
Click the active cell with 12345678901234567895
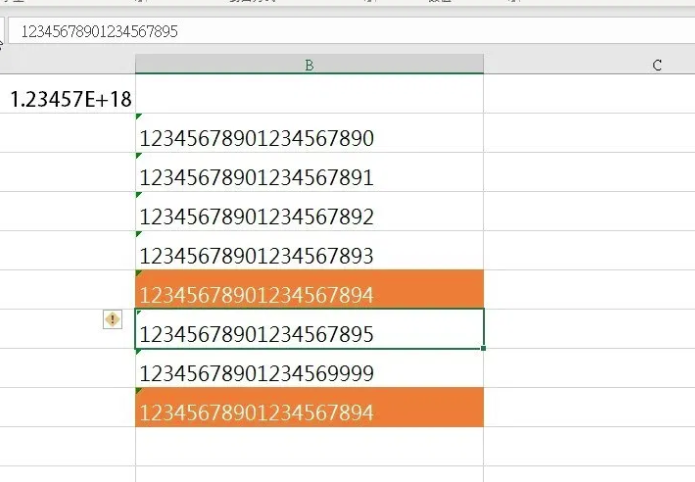click(x=309, y=329)
